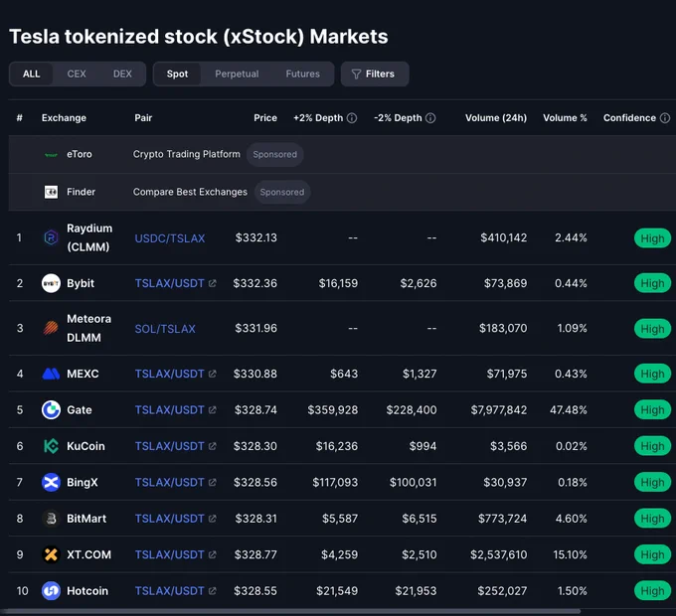Click external link icon in XT.COM row

[x=212, y=554]
